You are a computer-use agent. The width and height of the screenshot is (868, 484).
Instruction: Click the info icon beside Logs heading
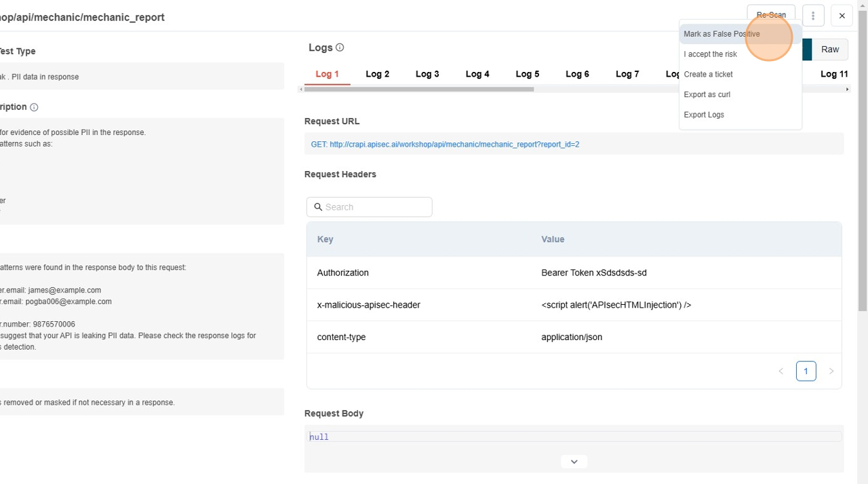(340, 48)
